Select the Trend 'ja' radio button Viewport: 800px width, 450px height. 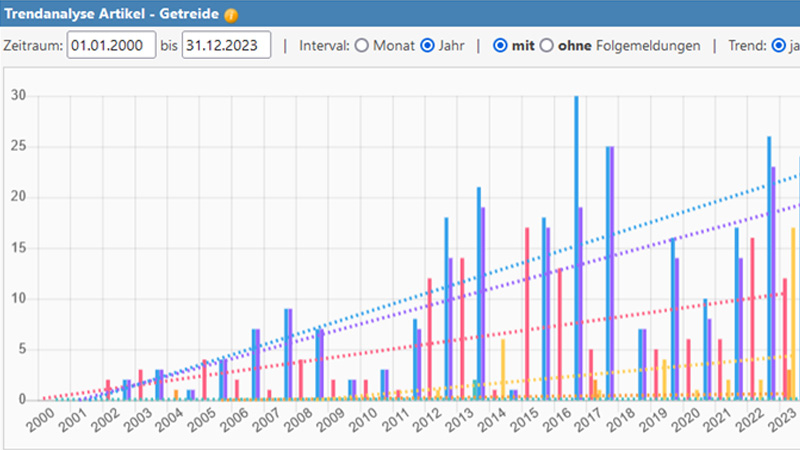pyautogui.click(x=779, y=46)
